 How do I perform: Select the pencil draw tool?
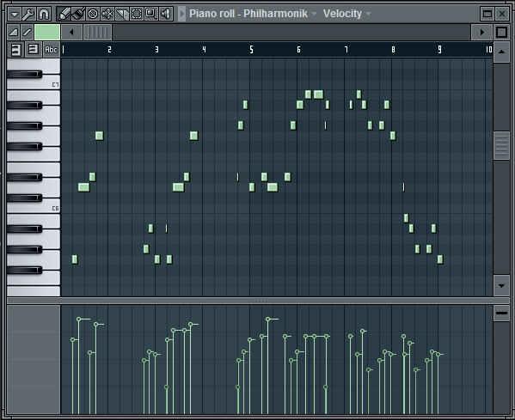coord(64,14)
